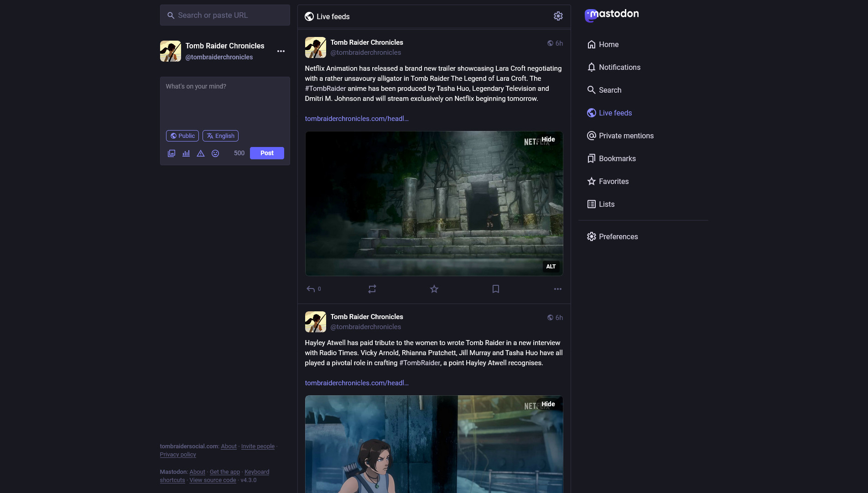Open Preferences in sidebar
868x493 pixels.
pyautogui.click(x=613, y=236)
